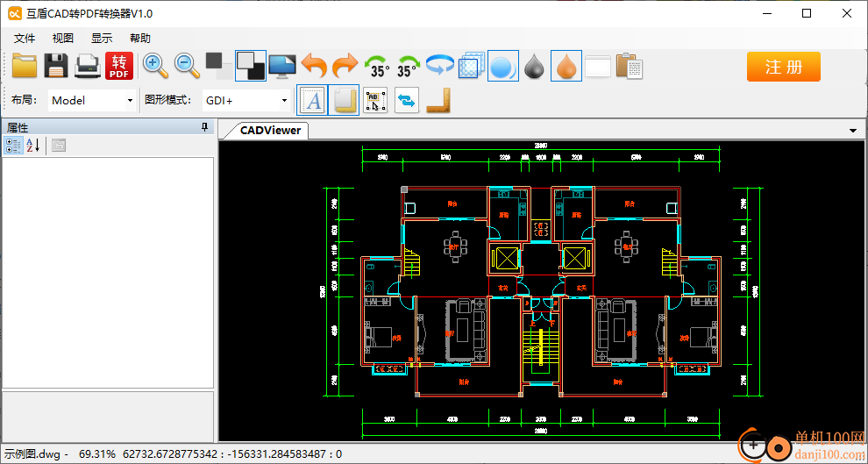Rotate 35° using the first green arrow icon

coord(377,66)
